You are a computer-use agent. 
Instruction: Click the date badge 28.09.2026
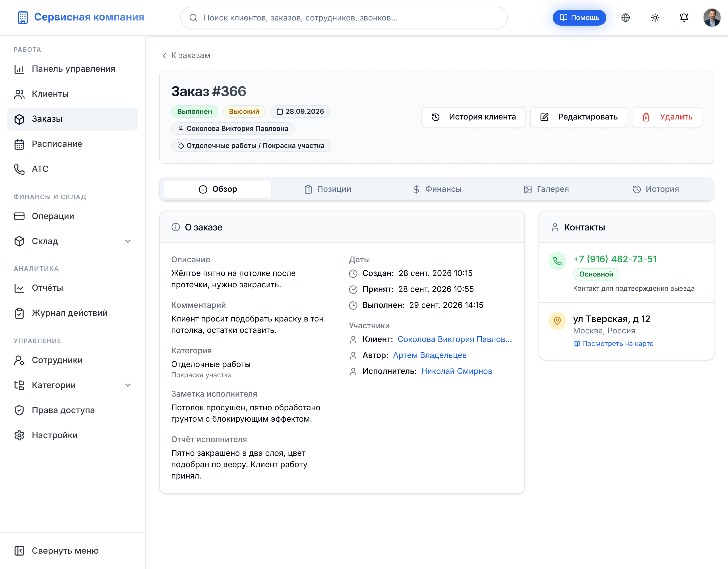(x=300, y=112)
